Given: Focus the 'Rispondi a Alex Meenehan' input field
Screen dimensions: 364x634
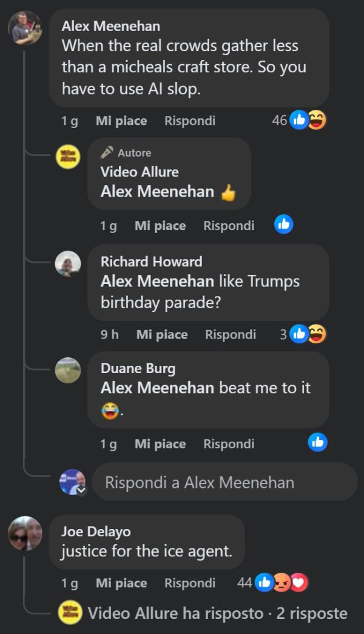Looking at the screenshot, I should [x=225, y=482].
